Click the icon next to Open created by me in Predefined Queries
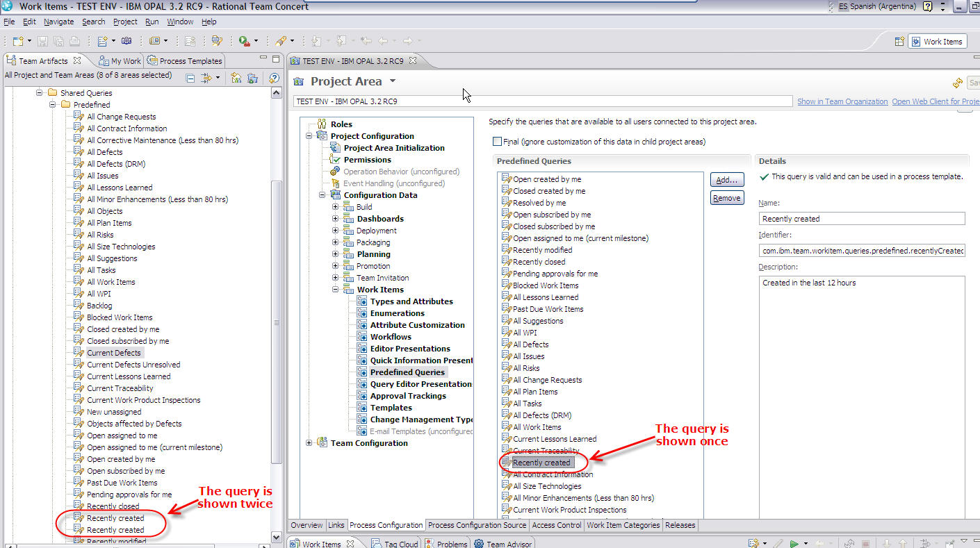The height and width of the screenshot is (548, 980). pyautogui.click(x=506, y=179)
